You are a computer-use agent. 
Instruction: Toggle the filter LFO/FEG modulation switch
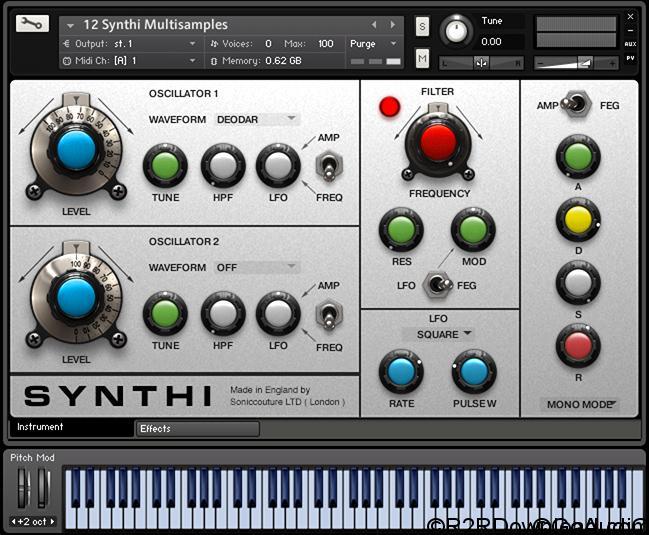point(436,285)
